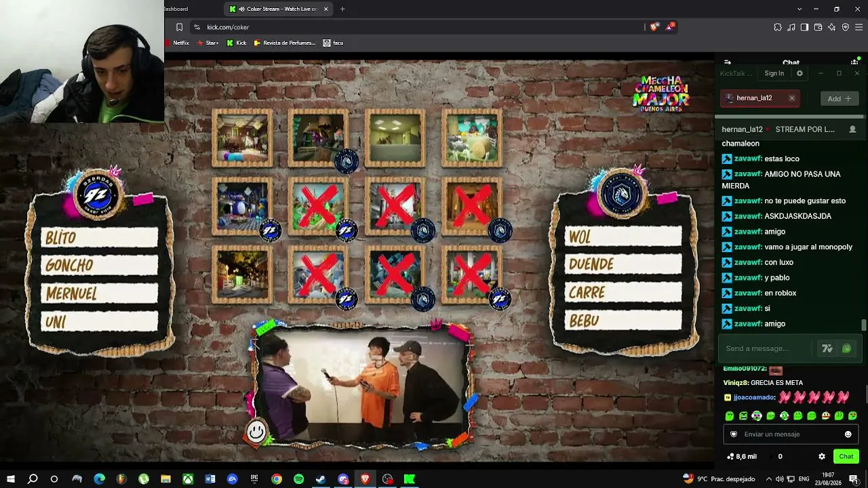Close the hernan_la12 chat tab
The height and width of the screenshot is (488, 868).
(x=791, y=98)
